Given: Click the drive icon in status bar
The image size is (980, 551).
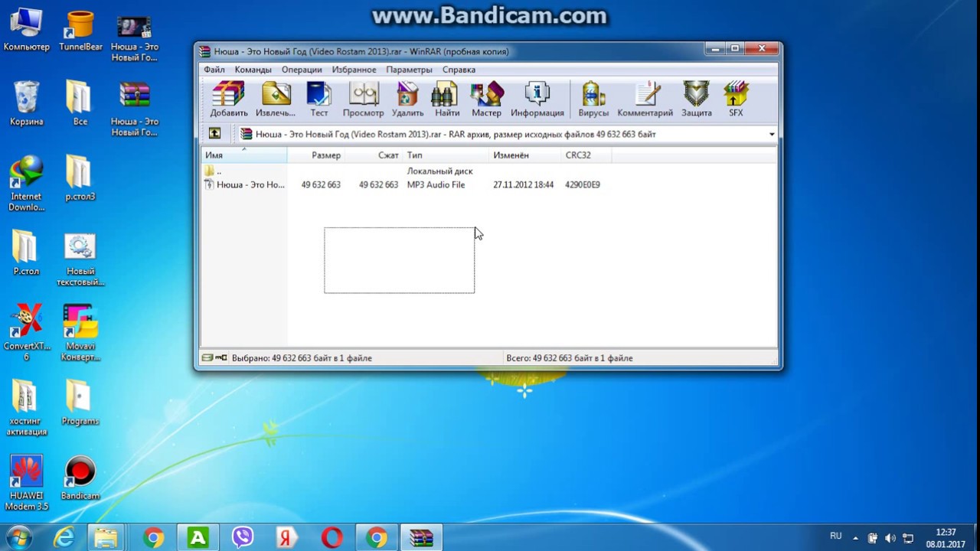Looking at the screenshot, I should tap(207, 357).
